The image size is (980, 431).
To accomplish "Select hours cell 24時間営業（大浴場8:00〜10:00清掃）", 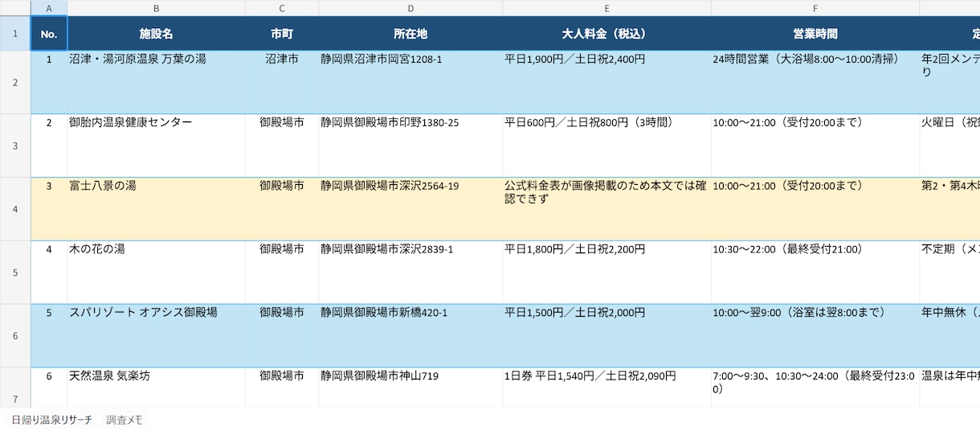I will coord(815,82).
